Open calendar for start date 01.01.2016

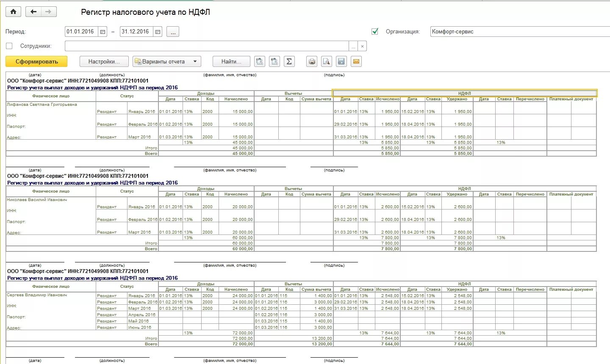103,32
